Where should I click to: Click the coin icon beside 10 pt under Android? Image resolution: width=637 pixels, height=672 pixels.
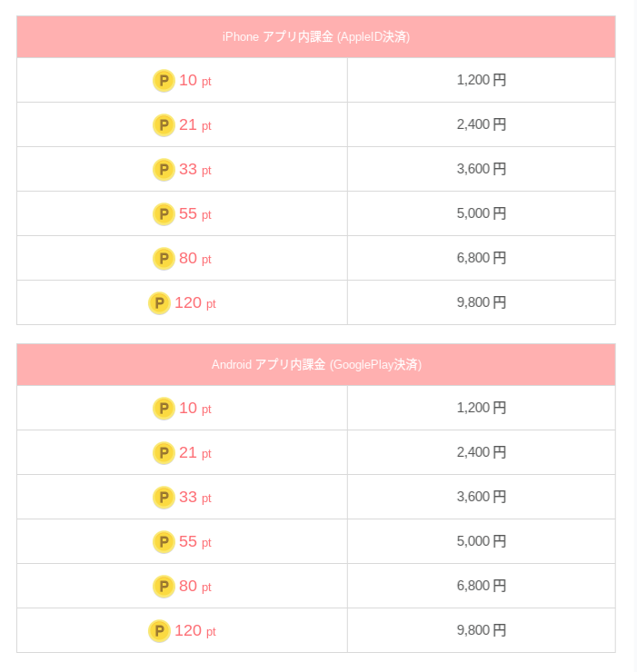point(164,409)
